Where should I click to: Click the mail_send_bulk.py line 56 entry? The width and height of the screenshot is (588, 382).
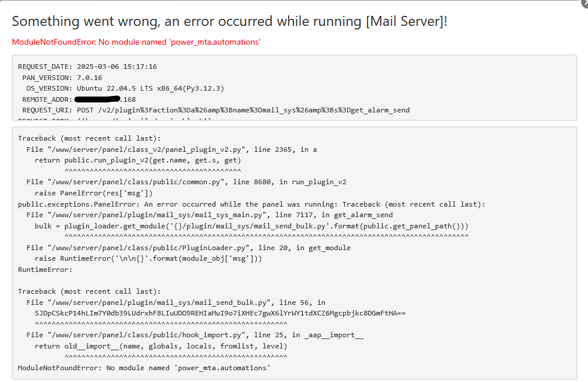coord(176,303)
